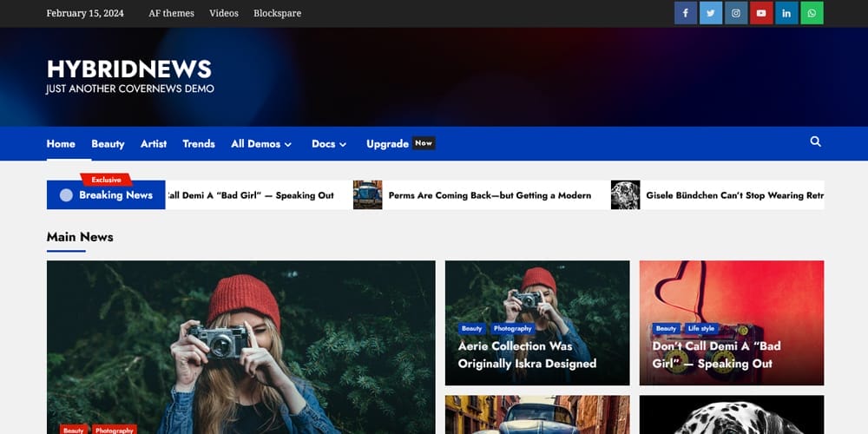Click tagline Just Another Covernews Demo
Screen dimensions: 868x434
pos(130,89)
